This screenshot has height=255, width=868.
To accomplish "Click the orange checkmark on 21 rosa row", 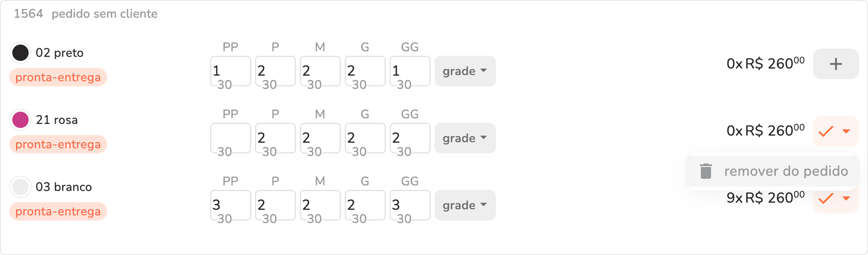I will [826, 131].
